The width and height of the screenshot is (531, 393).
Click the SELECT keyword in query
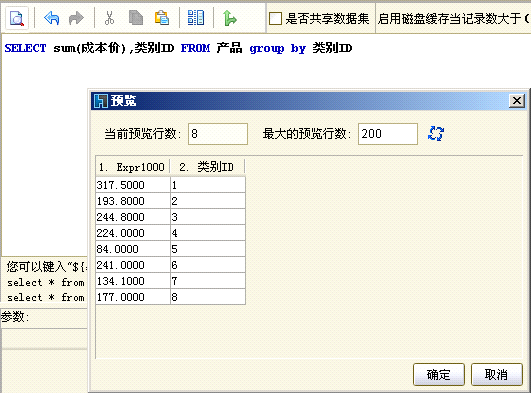click(x=25, y=48)
